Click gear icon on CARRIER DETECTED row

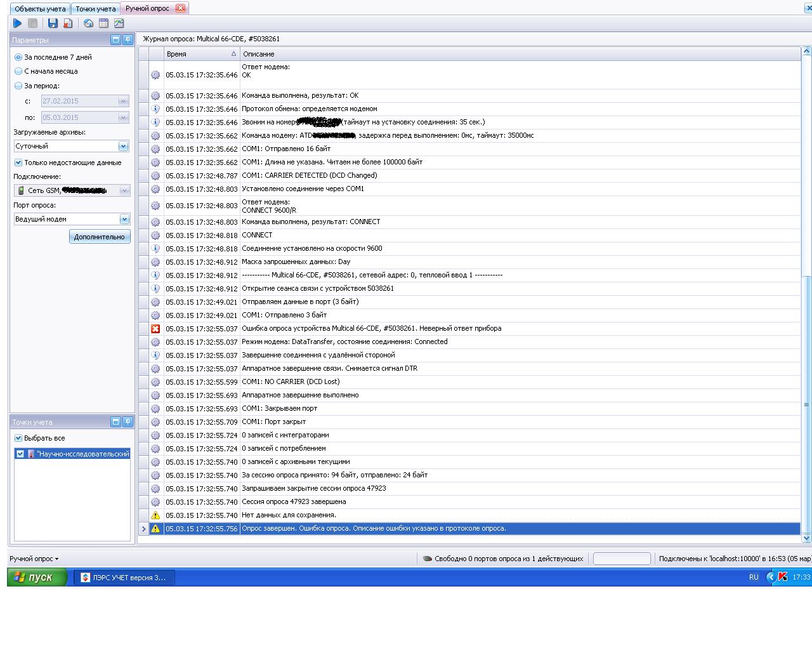[155, 175]
